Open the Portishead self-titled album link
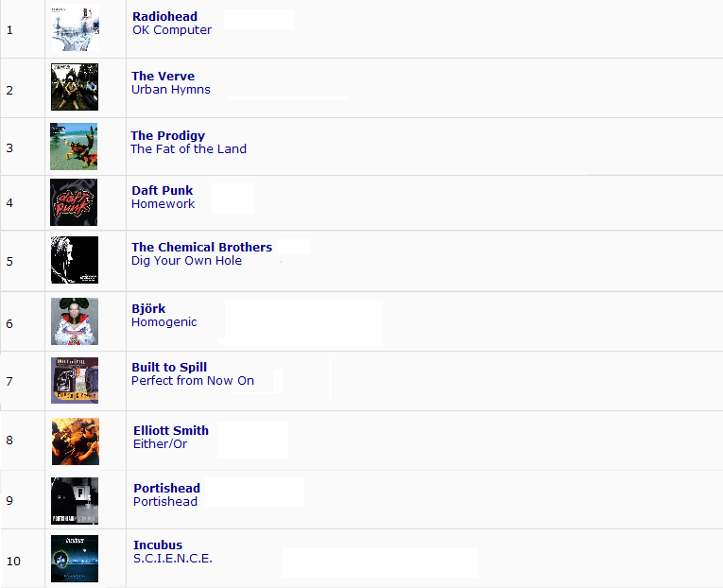This screenshot has width=723, height=588. [165, 501]
